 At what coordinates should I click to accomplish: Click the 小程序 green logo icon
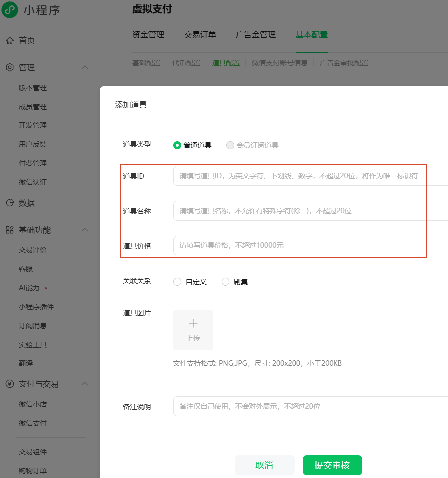[x=10, y=10]
